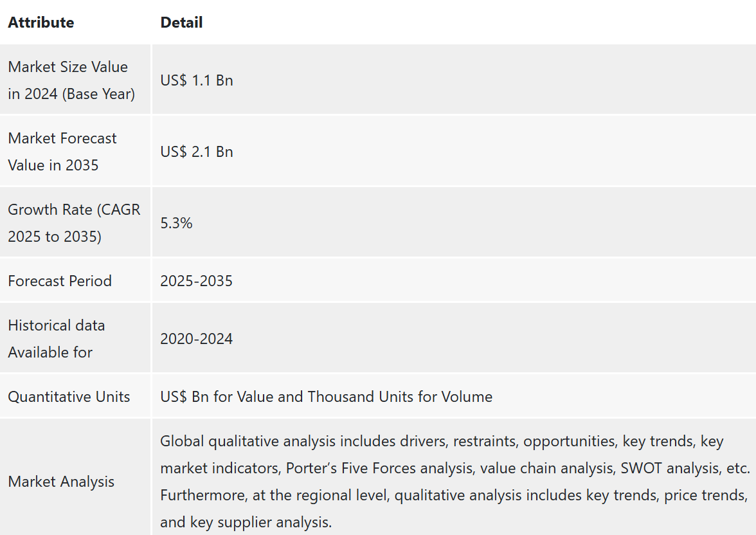Click the 5.3% growth rate value
The width and height of the screenshot is (756, 535).
point(176,223)
